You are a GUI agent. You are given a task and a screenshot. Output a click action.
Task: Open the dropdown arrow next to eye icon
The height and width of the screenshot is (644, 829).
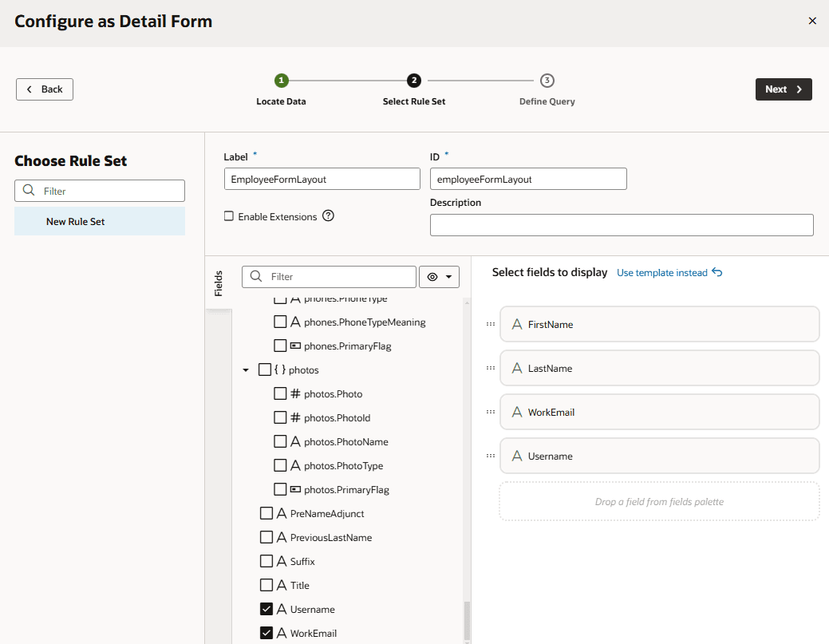(449, 277)
